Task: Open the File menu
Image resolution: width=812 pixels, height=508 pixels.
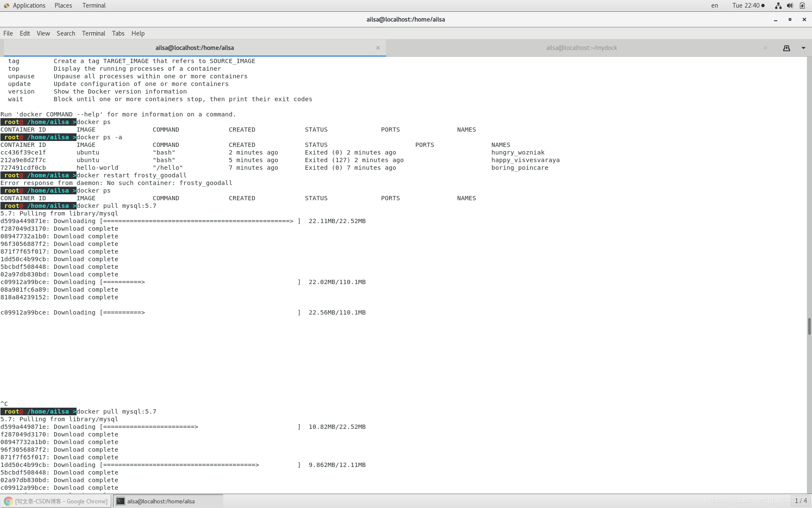Action: (x=8, y=33)
